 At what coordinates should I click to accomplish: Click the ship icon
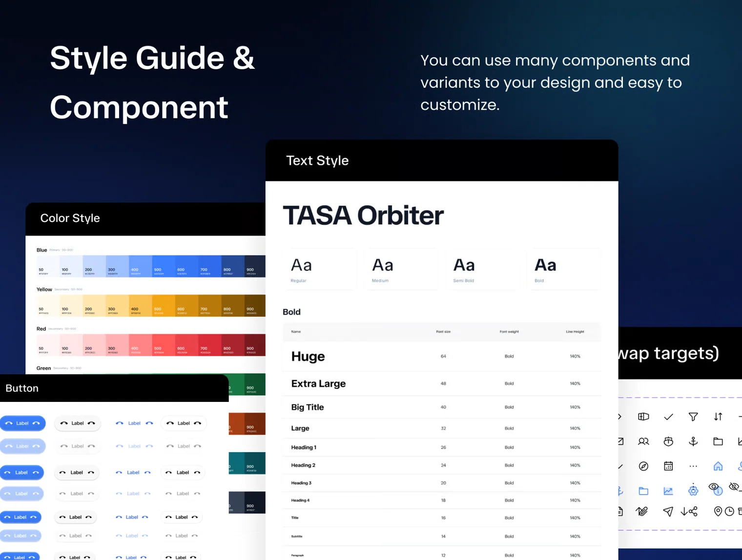tap(668, 441)
